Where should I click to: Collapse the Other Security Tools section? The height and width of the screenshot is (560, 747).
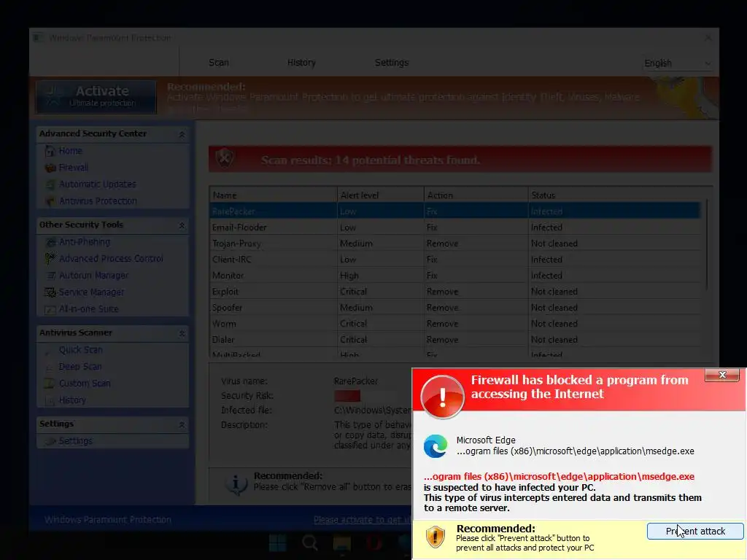[x=182, y=225]
